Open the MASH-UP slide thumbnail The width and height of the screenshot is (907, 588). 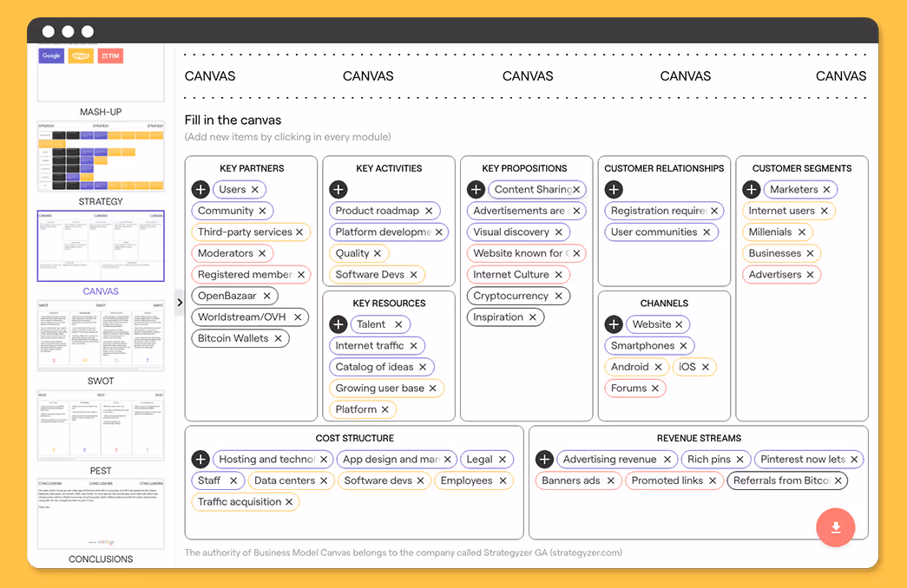[x=101, y=73]
